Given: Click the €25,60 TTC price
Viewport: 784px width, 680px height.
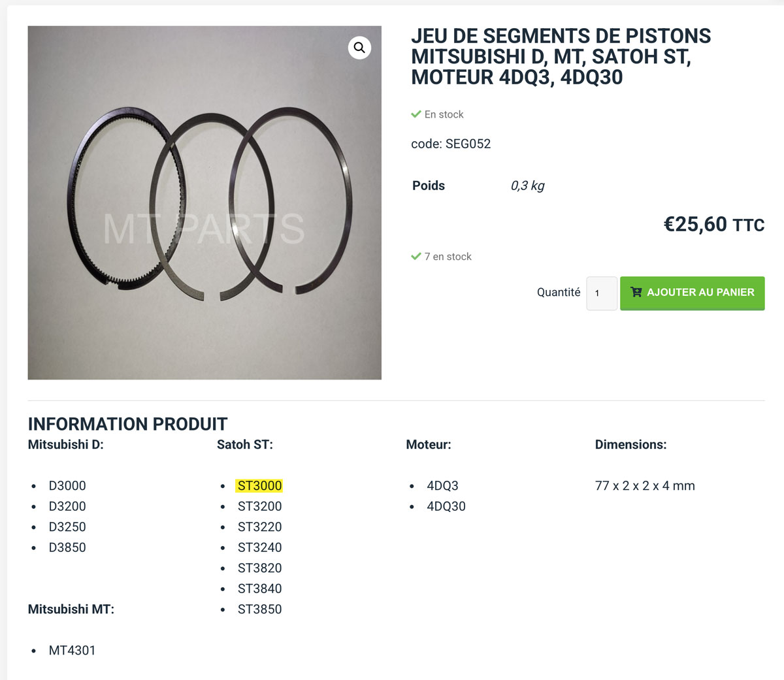Looking at the screenshot, I should (713, 225).
